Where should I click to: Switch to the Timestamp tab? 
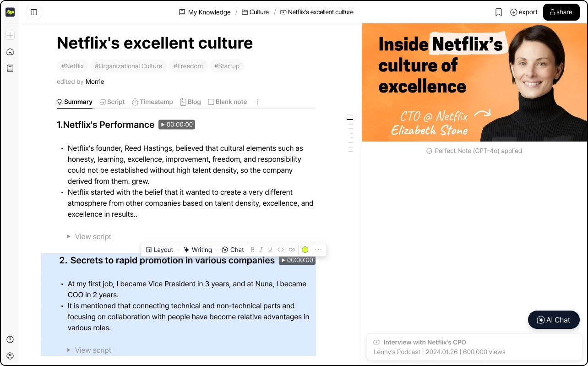click(152, 102)
